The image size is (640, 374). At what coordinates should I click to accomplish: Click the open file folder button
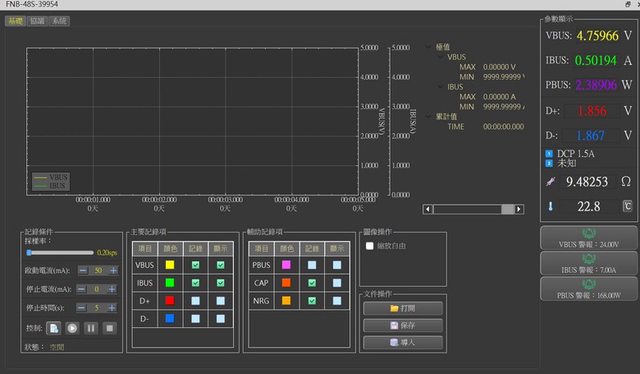(x=403, y=308)
